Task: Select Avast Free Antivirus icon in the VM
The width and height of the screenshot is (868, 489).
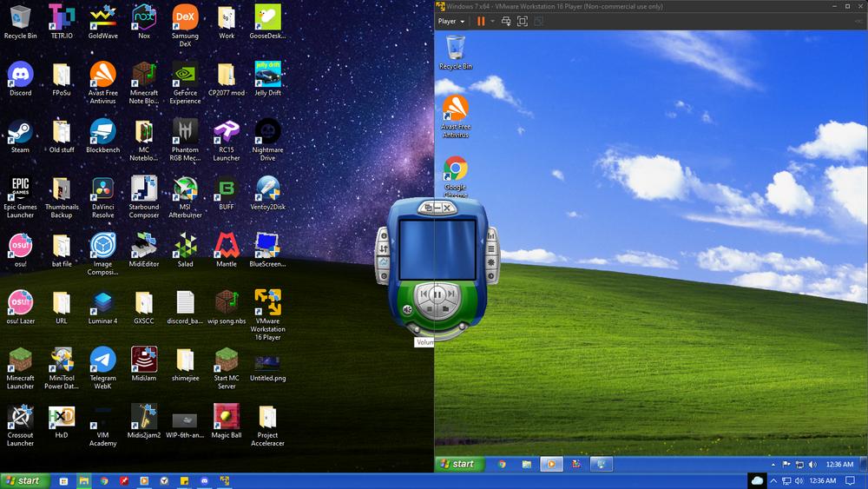Action: click(456, 116)
